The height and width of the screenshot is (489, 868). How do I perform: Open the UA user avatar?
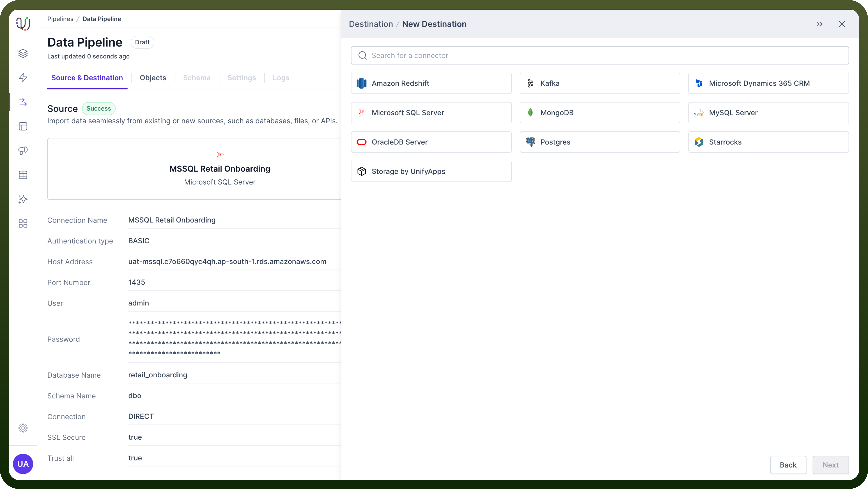coord(23,464)
